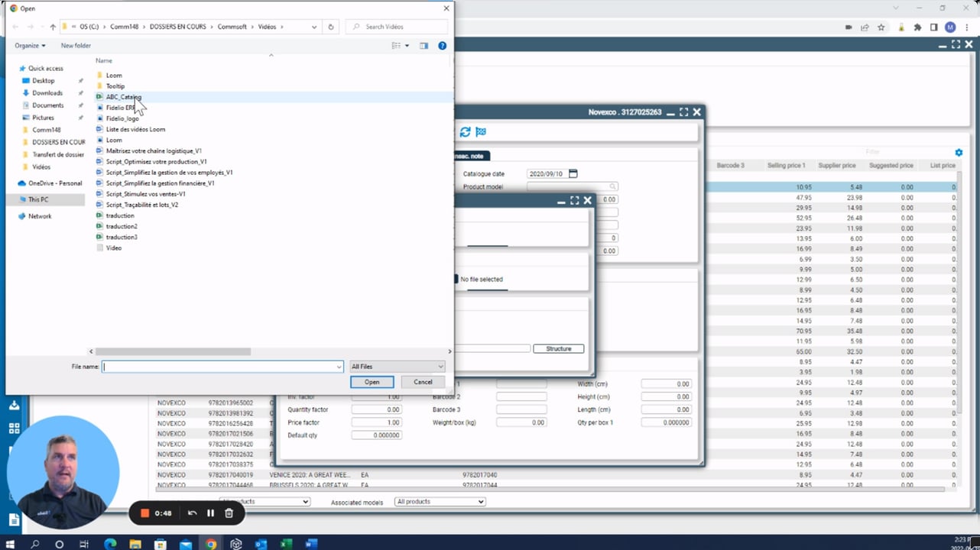Click the Open button
The image size is (980, 550).
pos(372,382)
